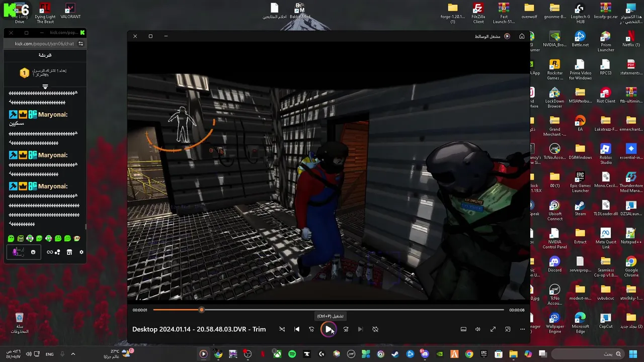Open subtitles and captions options
The width and height of the screenshot is (644, 362).
coord(463,329)
